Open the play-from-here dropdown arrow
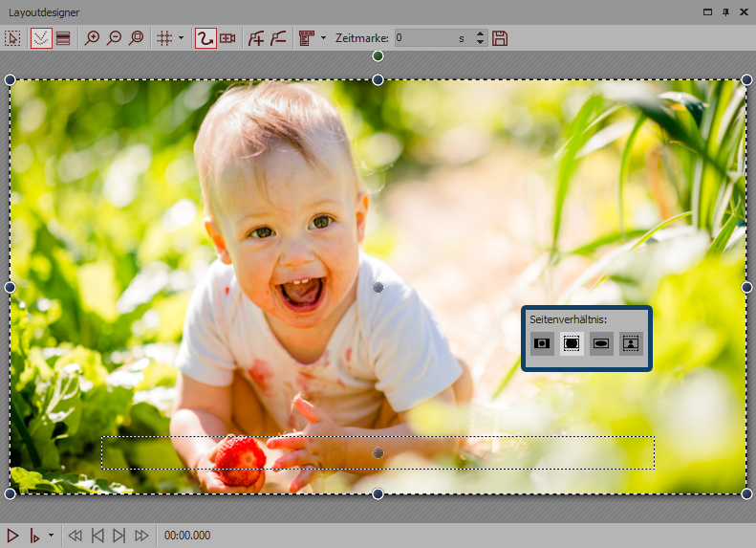The width and height of the screenshot is (756, 548). [x=51, y=536]
